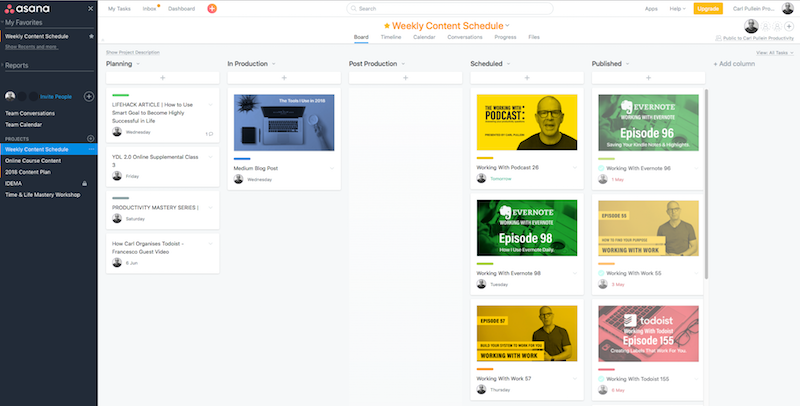Switch to the Calendar tab

click(x=424, y=37)
